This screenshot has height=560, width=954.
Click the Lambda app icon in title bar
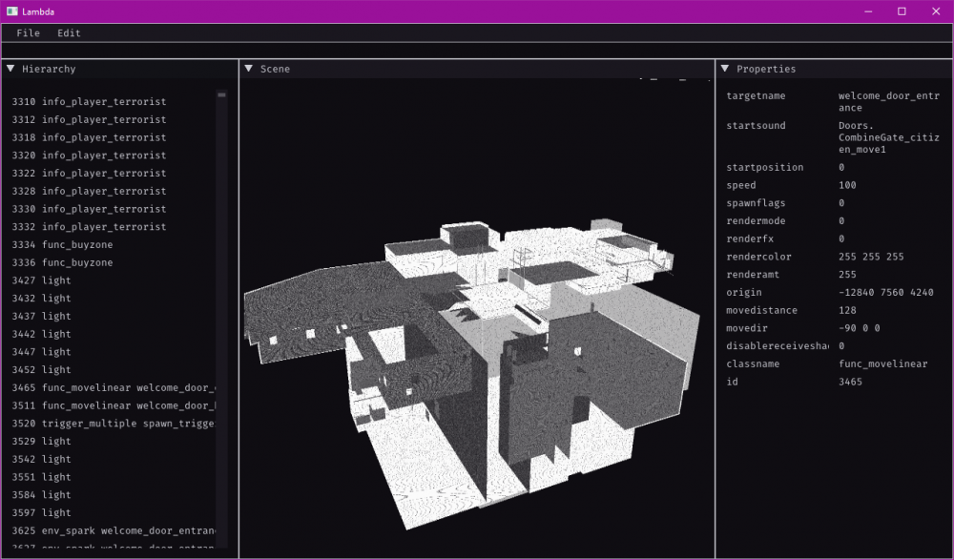click(12, 11)
